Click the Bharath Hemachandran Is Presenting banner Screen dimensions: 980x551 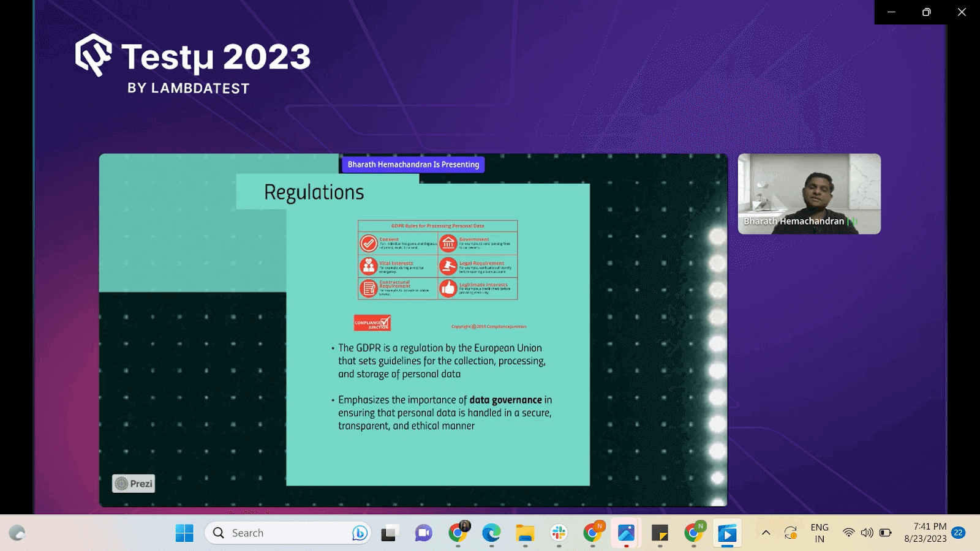[x=413, y=164]
